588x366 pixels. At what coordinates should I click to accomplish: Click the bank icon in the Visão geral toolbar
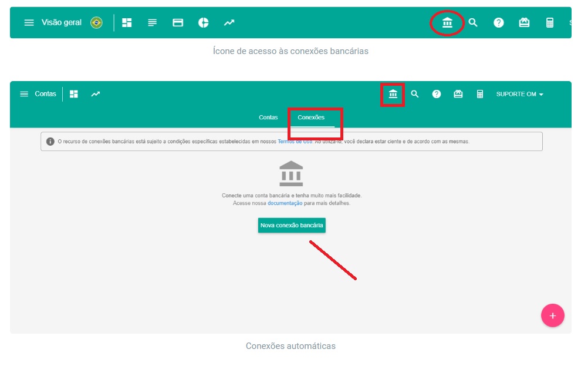tap(447, 23)
